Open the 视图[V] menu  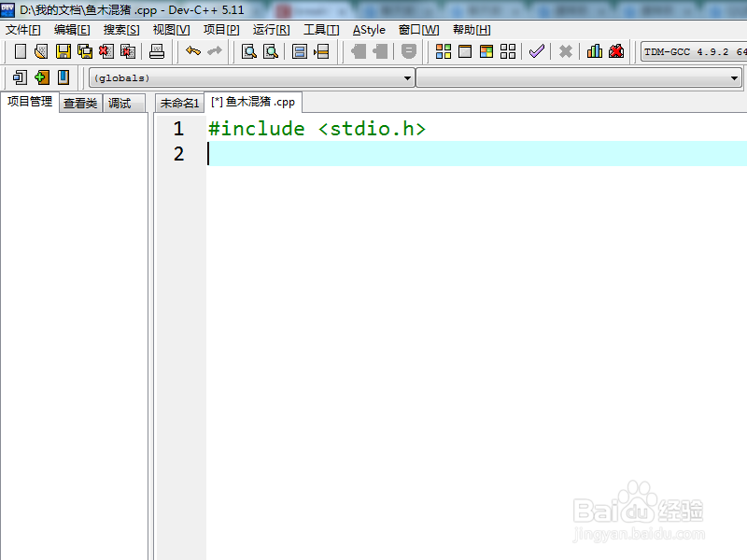(171, 30)
